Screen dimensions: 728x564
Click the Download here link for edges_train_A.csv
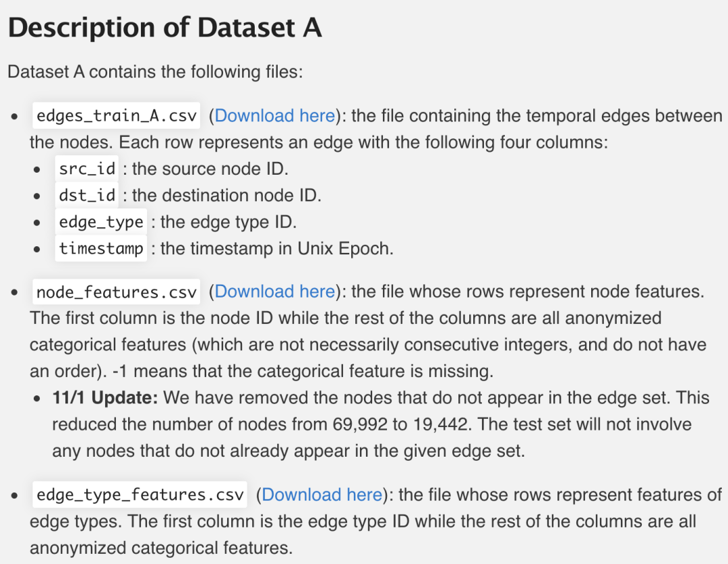274,116
